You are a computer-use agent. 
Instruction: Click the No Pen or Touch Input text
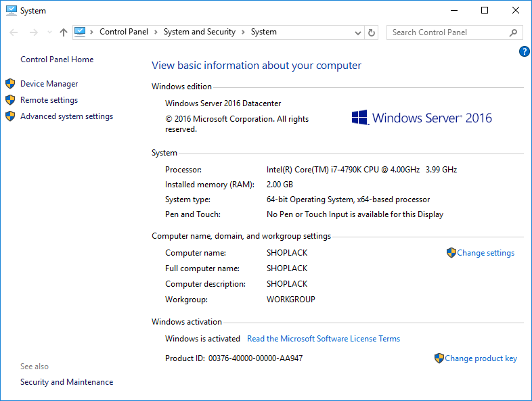pyautogui.click(x=355, y=214)
